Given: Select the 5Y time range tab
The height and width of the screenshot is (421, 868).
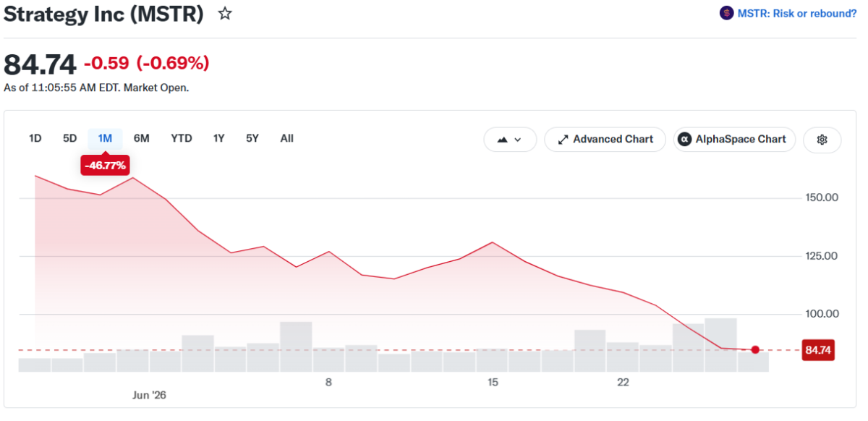Looking at the screenshot, I should click(x=252, y=138).
